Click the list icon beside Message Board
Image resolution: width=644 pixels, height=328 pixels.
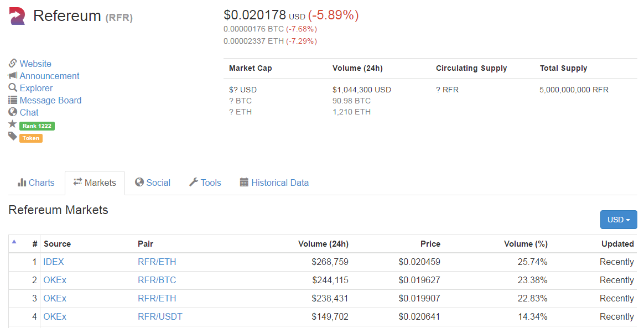click(13, 100)
